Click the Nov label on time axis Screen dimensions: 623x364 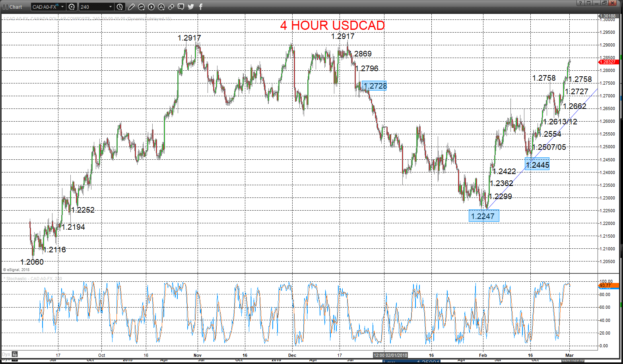point(198,355)
